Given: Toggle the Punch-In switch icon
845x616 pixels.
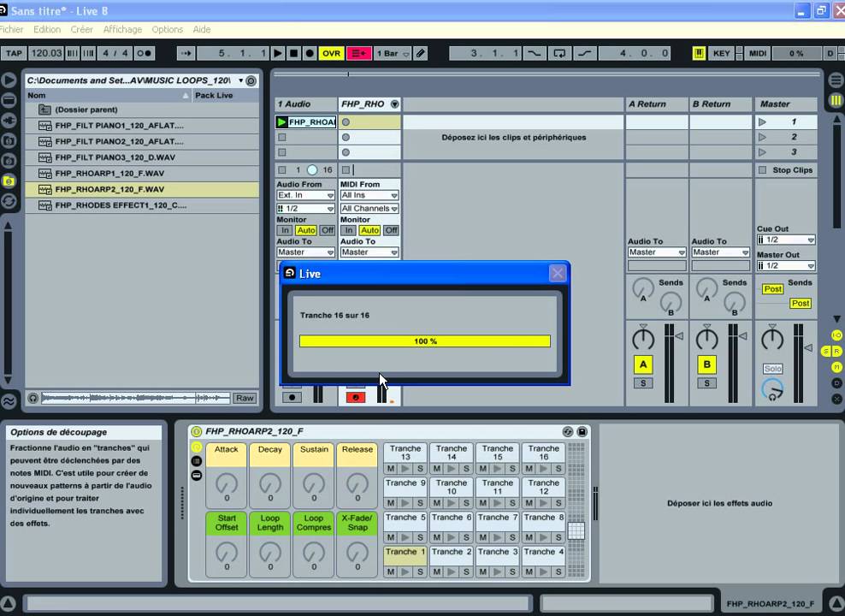Looking at the screenshot, I should coord(534,53).
